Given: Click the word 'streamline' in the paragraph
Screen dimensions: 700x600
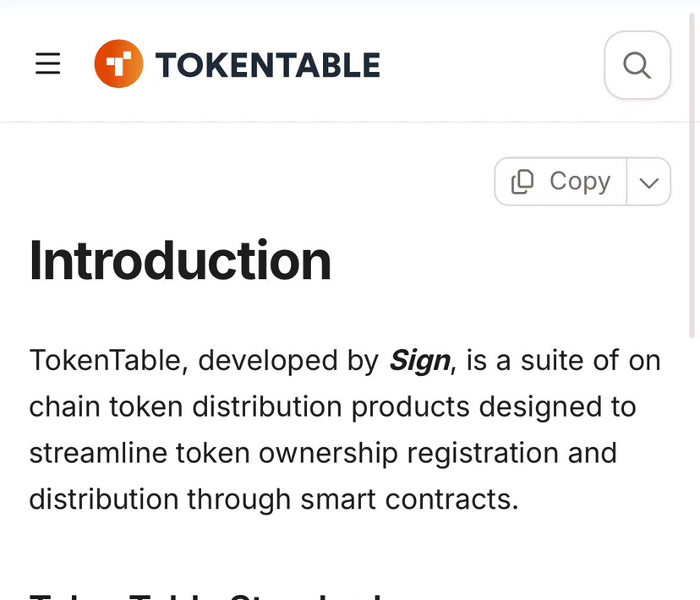Looking at the screenshot, I should (x=97, y=454).
